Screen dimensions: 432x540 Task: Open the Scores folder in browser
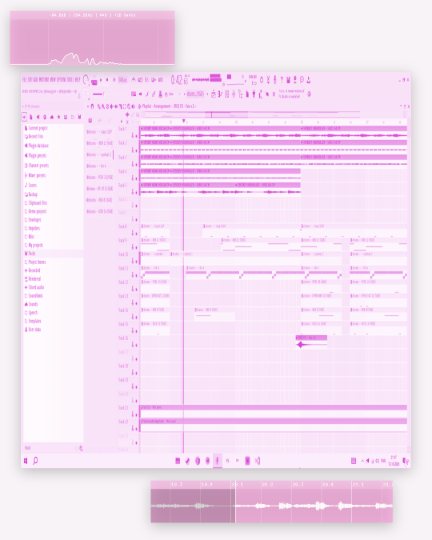pyautogui.click(x=31, y=185)
